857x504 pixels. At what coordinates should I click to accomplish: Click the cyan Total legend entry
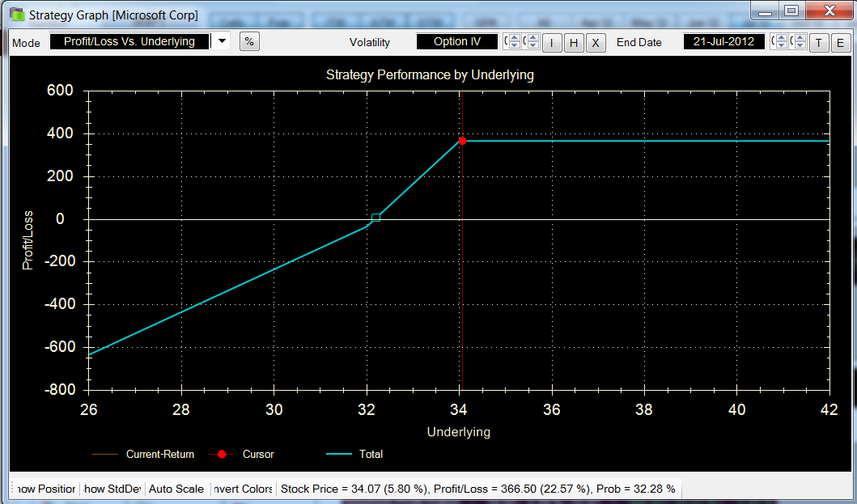[x=354, y=455]
